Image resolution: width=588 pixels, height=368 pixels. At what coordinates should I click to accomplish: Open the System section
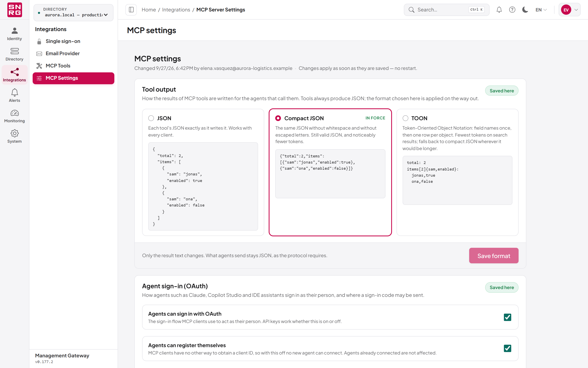click(x=14, y=136)
